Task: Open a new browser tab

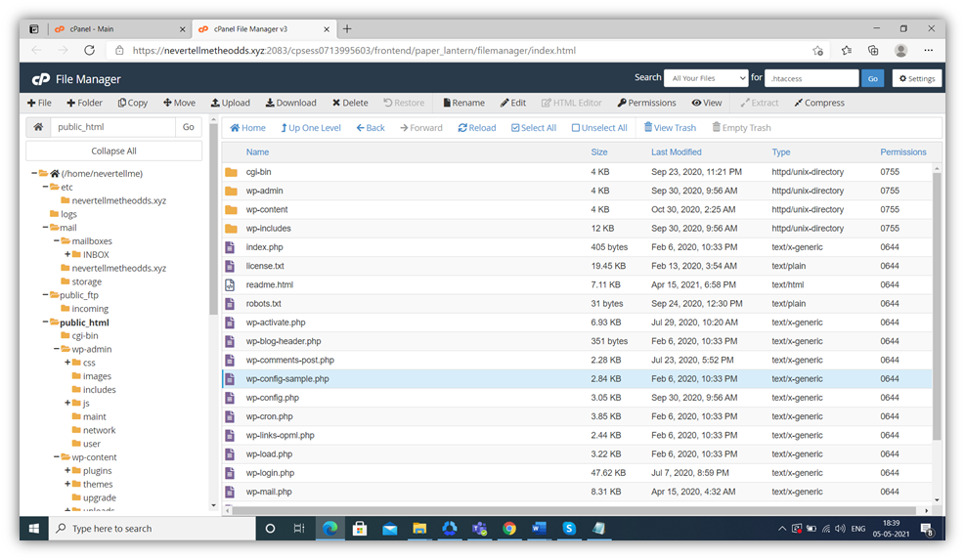Action: click(347, 29)
